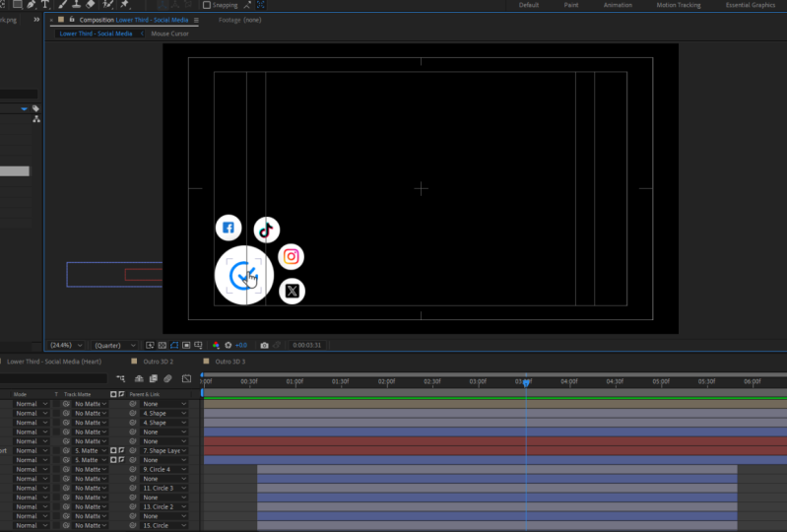
Task: Click Mouse Cursor in comp breadcrumb
Action: (169, 33)
